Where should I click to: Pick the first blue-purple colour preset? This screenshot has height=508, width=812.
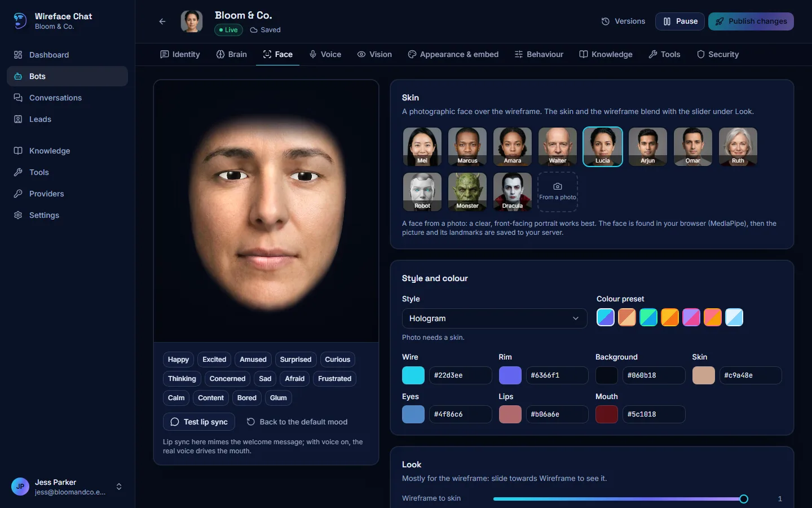click(606, 317)
